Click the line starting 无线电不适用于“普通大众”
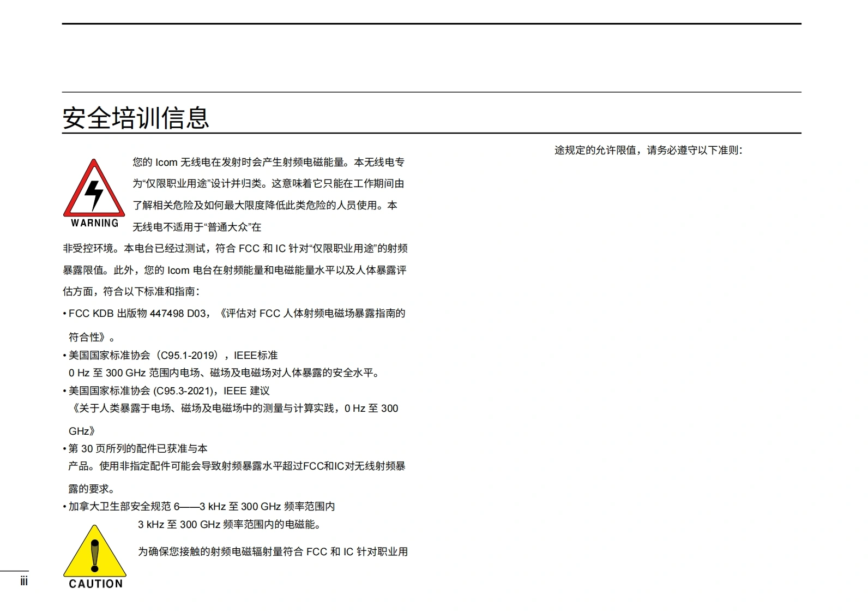 point(197,227)
